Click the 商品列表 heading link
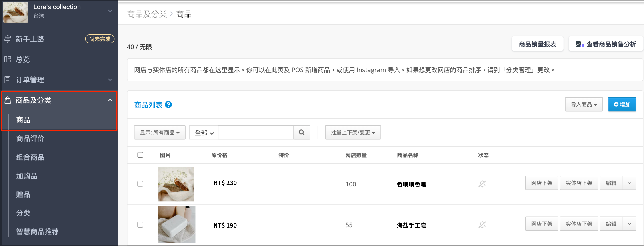The width and height of the screenshot is (644, 246). [148, 105]
